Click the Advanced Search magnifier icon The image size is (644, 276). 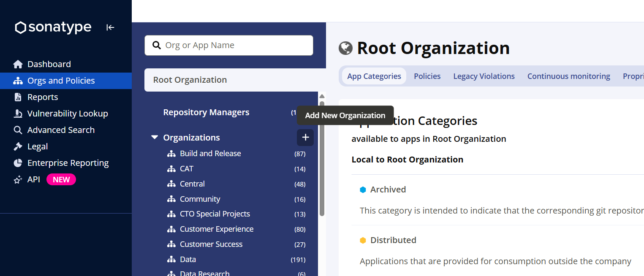pos(18,130)
